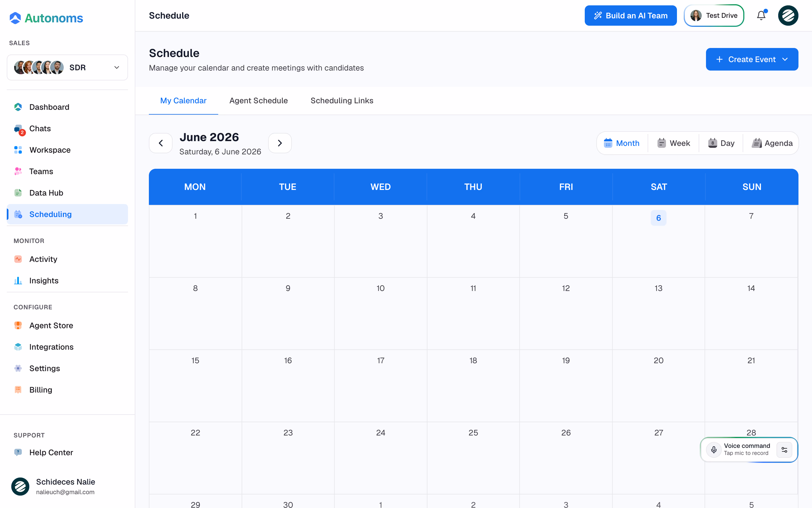Click the top-right profile avatar
This screenshot has height=508, width=812.
(788, 16)
